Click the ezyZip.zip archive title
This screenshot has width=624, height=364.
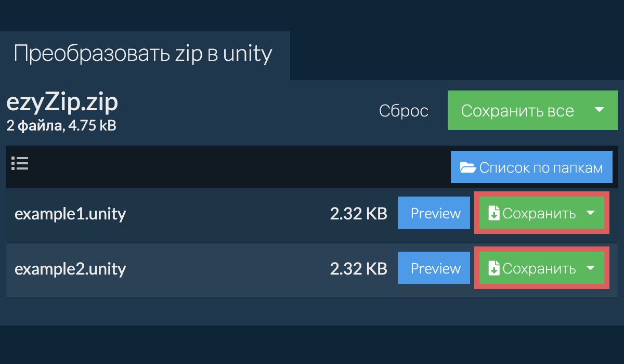[x=62, y=103]
